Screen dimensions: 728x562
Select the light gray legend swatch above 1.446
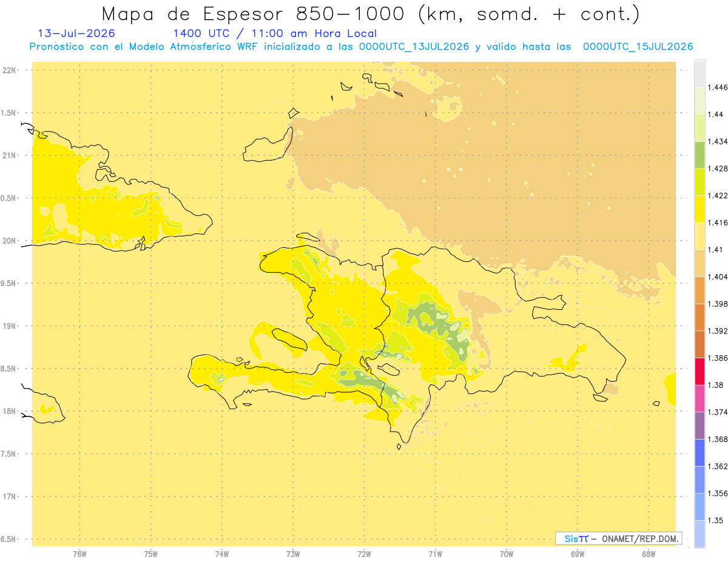[x=699, y=73]
